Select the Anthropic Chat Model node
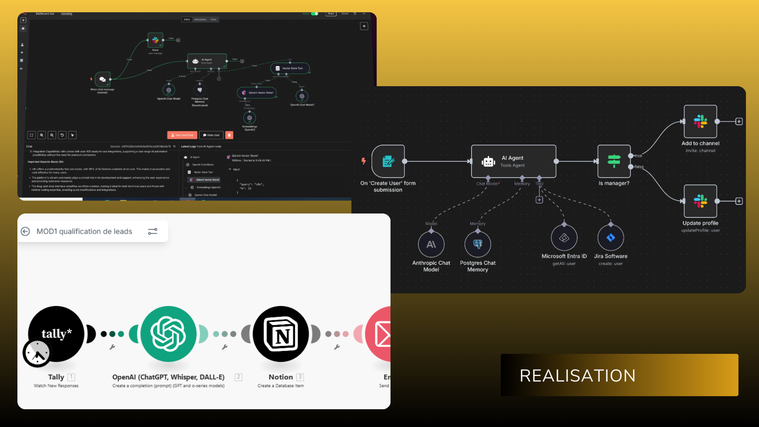This screenshot has height=427, width=759. 431,244
